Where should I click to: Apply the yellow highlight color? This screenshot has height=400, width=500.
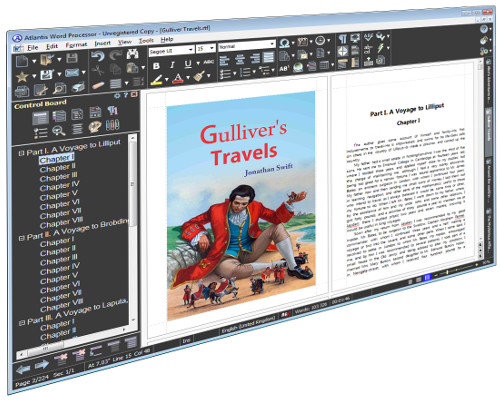pos(157,80)
